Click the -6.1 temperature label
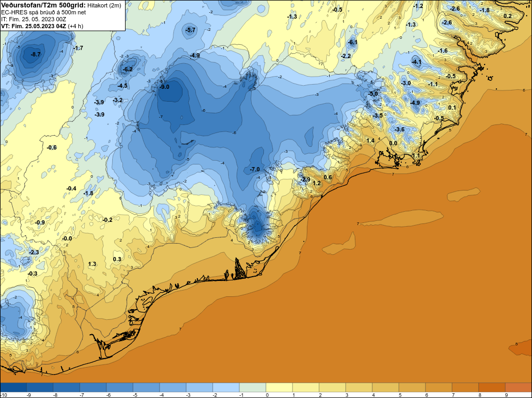Image resolution: width=532 pixels, height=398 pixels. tap(353, 43)
